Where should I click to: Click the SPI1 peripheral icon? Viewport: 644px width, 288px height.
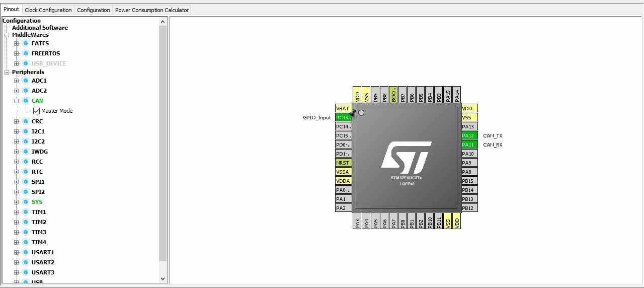click(25, 182)
